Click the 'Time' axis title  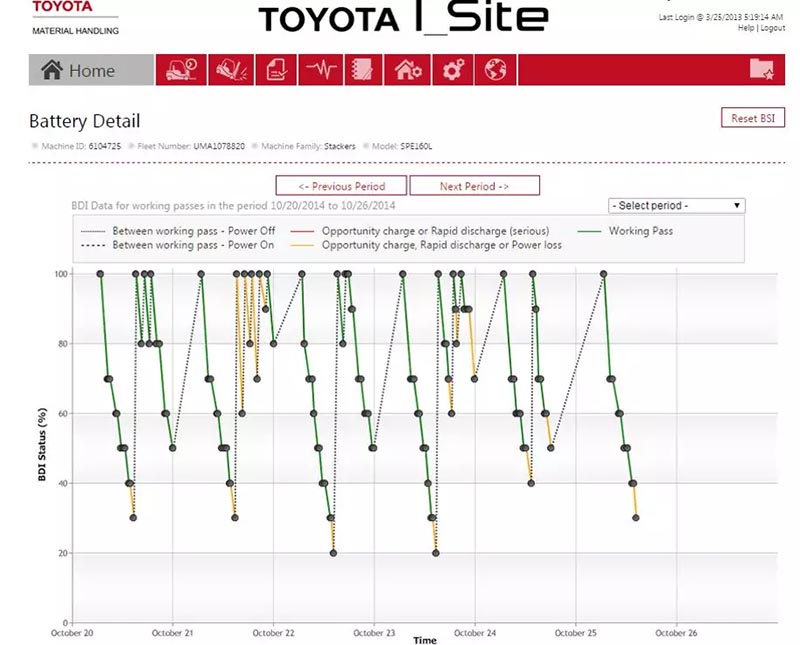pyautogui.click(x=425, y=640)
